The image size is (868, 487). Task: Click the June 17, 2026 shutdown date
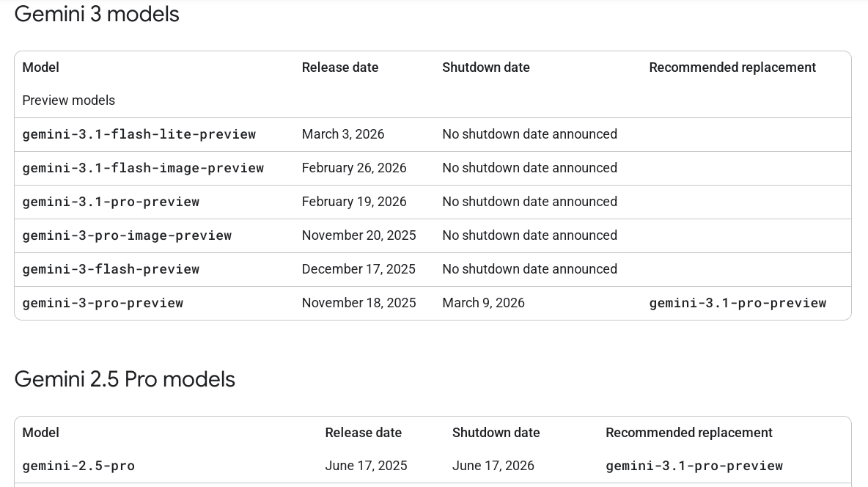(493, 466)
